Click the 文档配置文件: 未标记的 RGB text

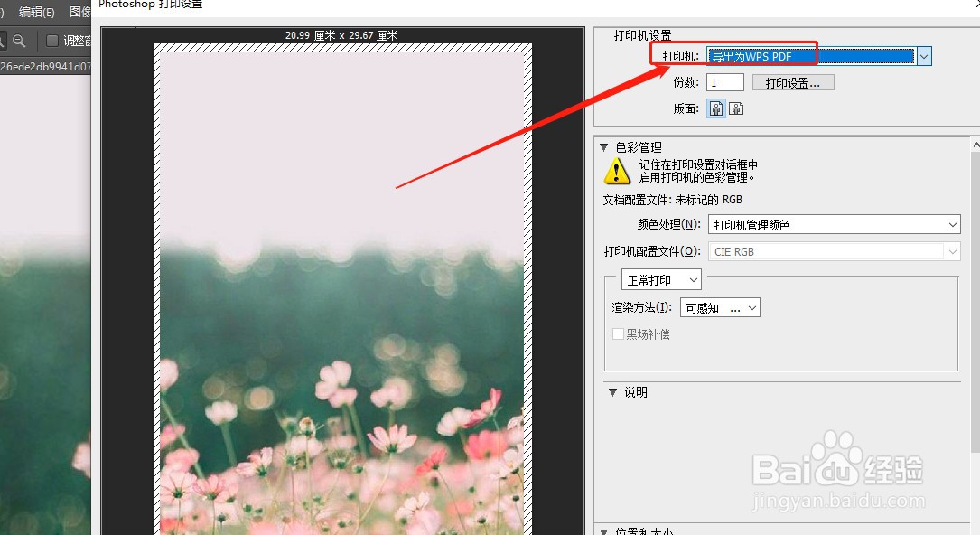(673, 200)
